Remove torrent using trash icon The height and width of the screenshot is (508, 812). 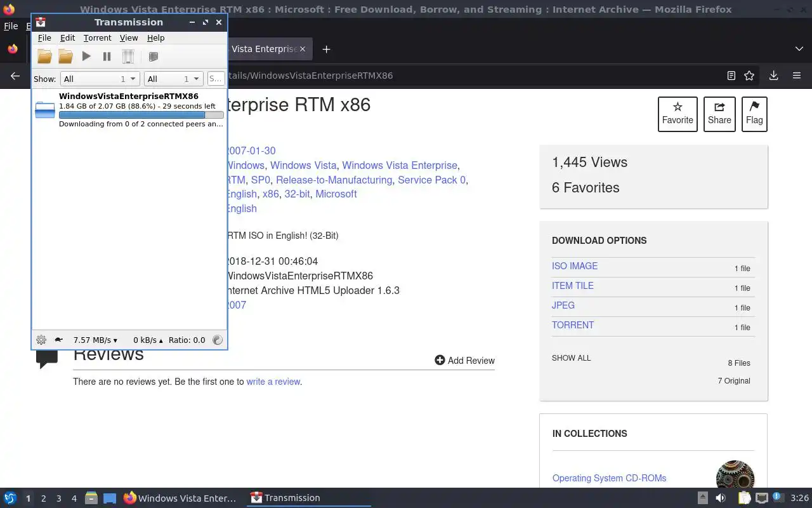[128, 57]
